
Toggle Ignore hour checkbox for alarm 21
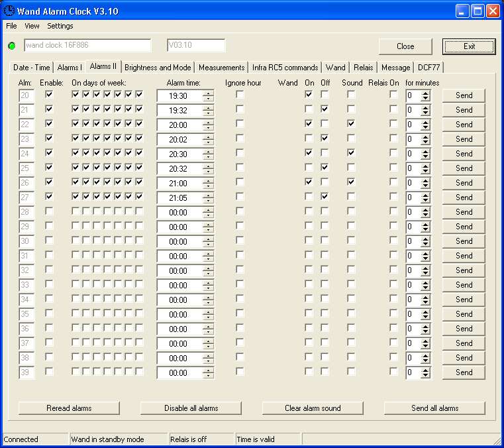click(x=240, y=109)
